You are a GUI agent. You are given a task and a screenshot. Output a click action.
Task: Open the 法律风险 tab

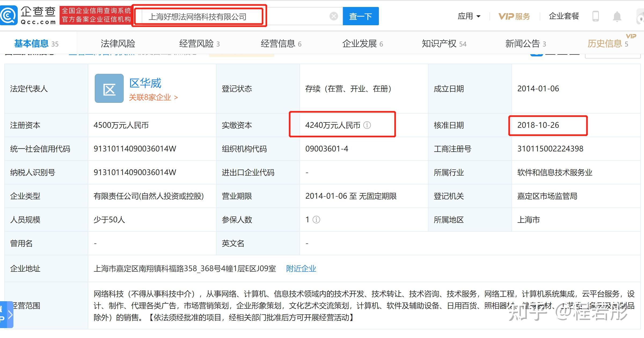pyautogui.click(x=118, y=43)
